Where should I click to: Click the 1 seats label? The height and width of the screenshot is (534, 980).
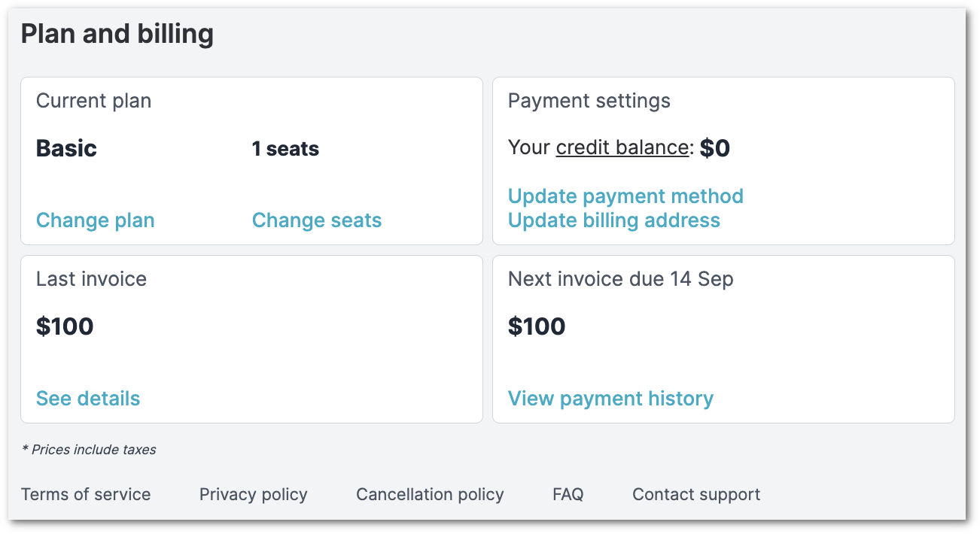point(285,149)
